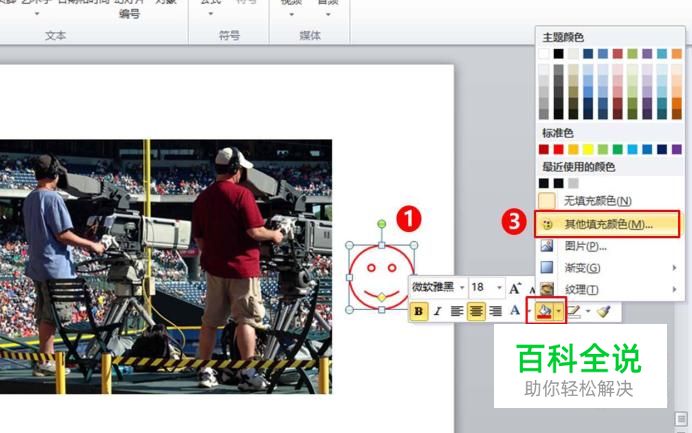
Task: Pick the green standard color swatch
Action: (618, 149)
